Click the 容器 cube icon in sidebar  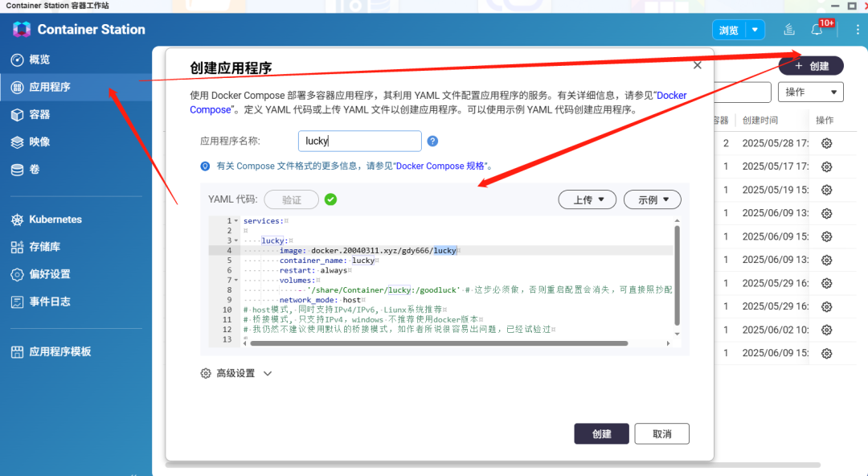pyautogui.click(x=17, y=115)
